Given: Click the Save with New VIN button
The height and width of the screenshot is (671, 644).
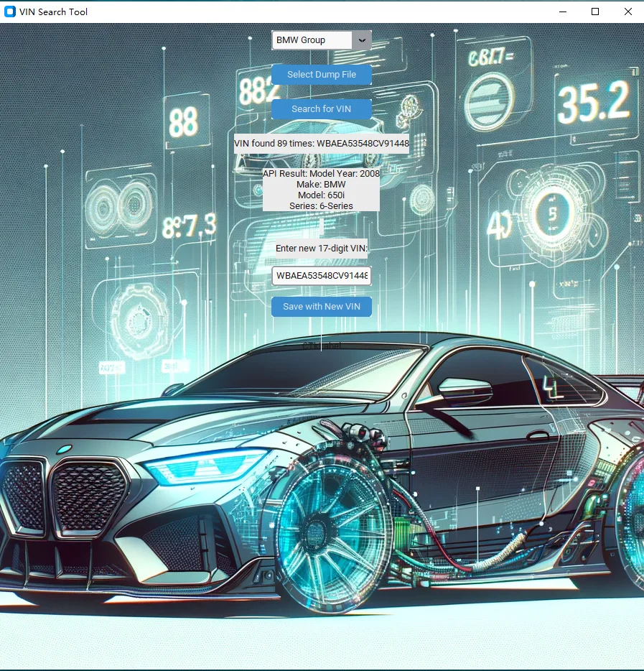Looking at the screenshot, I should pyautogui.click(x=322, y=307).
